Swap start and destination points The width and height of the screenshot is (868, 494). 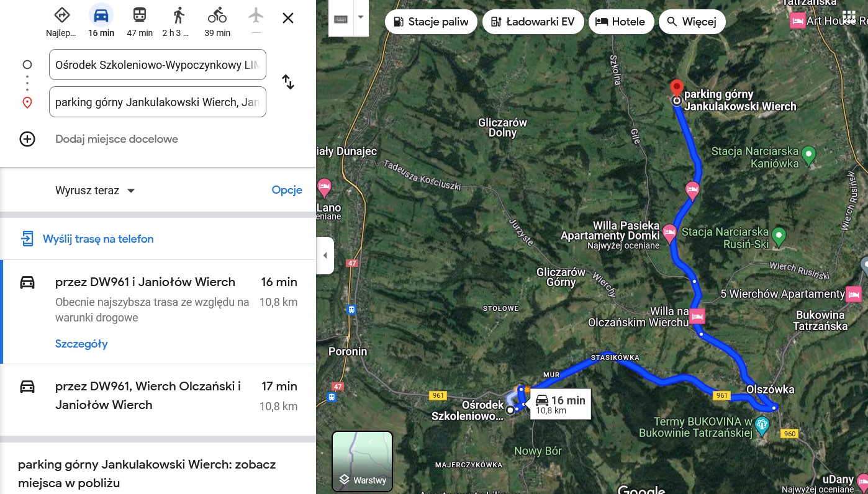pyautogui.click(x=288, y=82)
